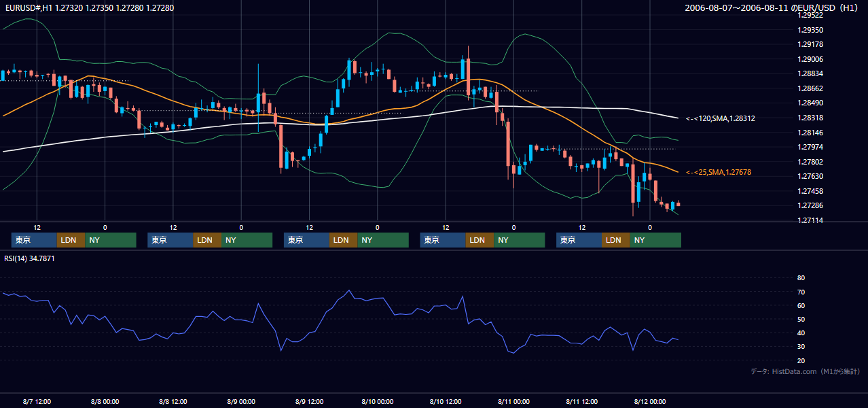Screen dimensions: 868x408
Task: Click price axis value 1.28834
Action: (x=810, y=74)
